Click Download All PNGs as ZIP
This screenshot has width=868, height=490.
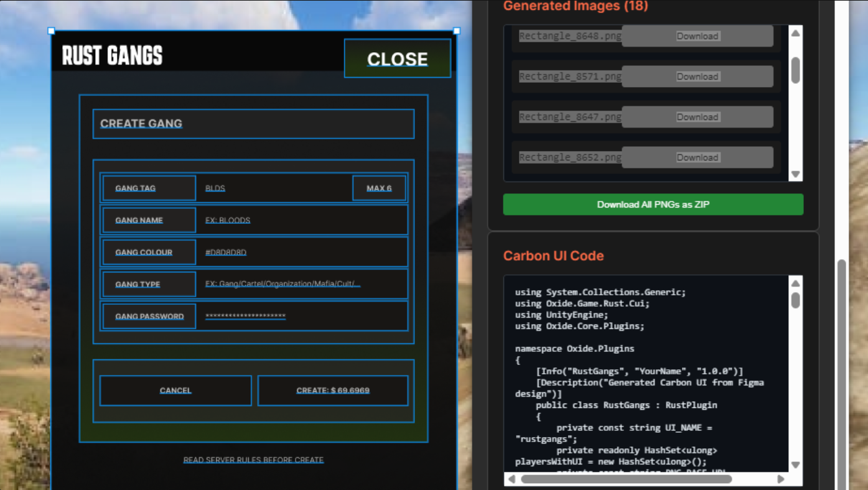click(x=653, y=205)
